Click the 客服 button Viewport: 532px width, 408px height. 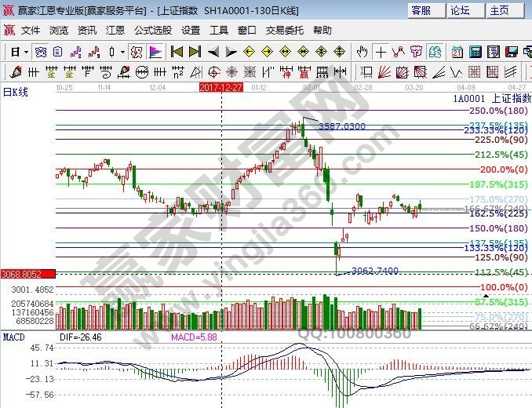[421, 10]
